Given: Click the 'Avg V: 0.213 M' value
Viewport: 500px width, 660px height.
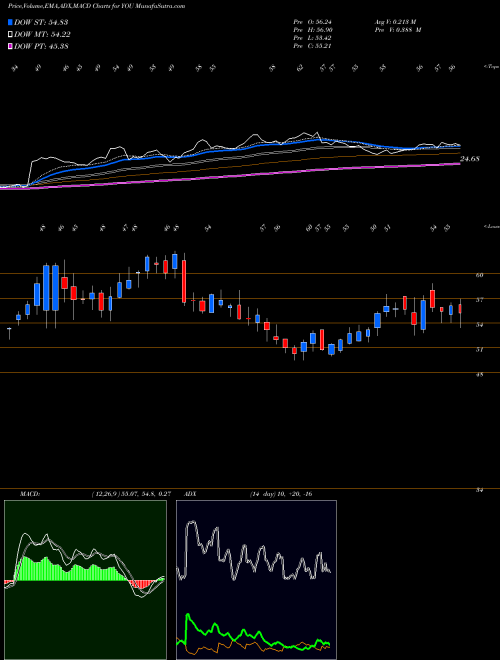Looking at the screenshot, I should [395, 22].
